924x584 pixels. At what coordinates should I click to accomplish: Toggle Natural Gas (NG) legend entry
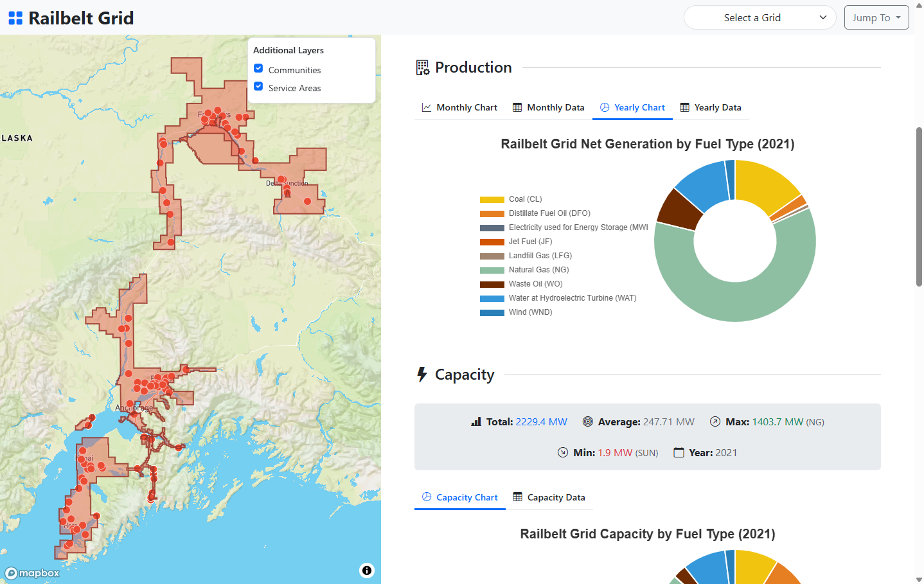(x=538, y=270)
